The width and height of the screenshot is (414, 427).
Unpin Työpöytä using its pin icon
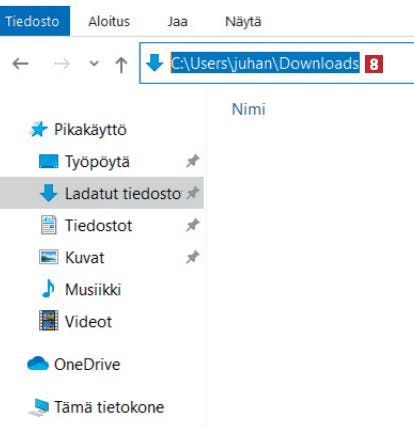click(193, 161)
